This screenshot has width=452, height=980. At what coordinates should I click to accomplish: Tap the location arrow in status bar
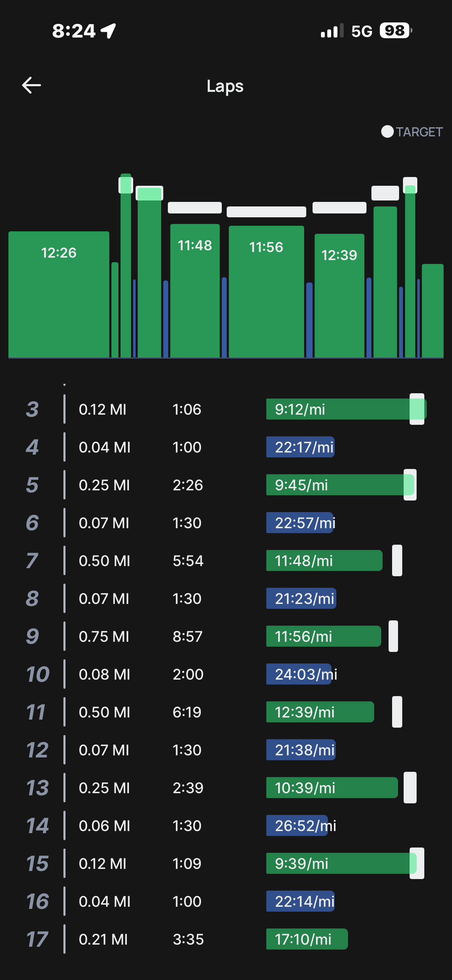[x=108, y=31]
